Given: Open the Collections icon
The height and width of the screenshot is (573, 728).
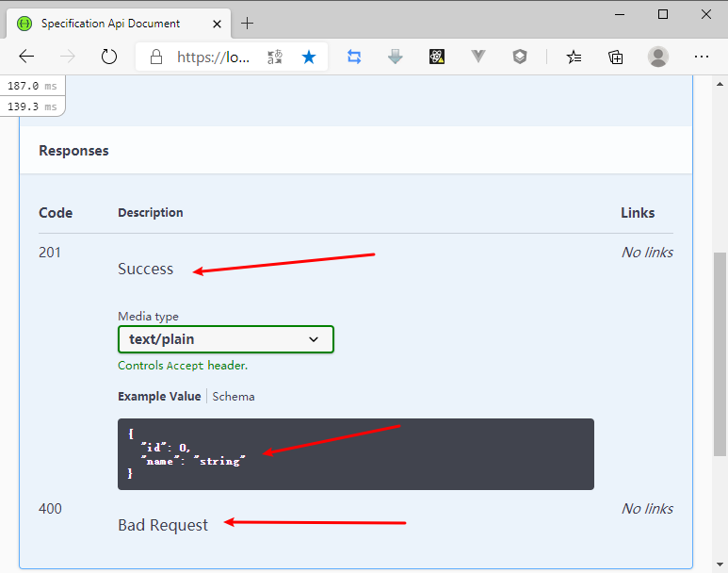Looking at the screenshot, I should 616,57.
